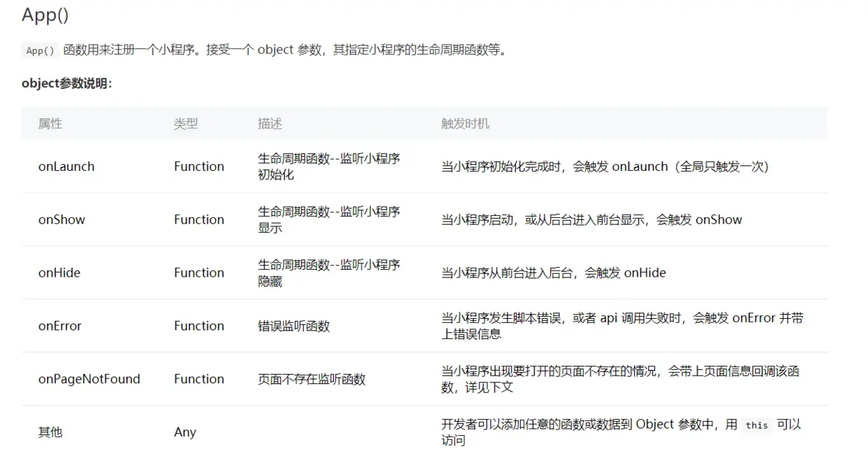Click the 'object参数说明:' subtitle
868x454 pixels.
coord(67,83)
